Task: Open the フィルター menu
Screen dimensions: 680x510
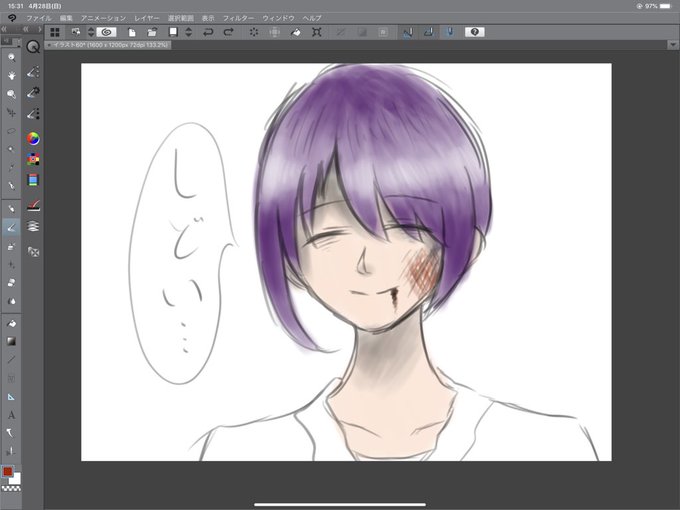Action: coord(238,18)
